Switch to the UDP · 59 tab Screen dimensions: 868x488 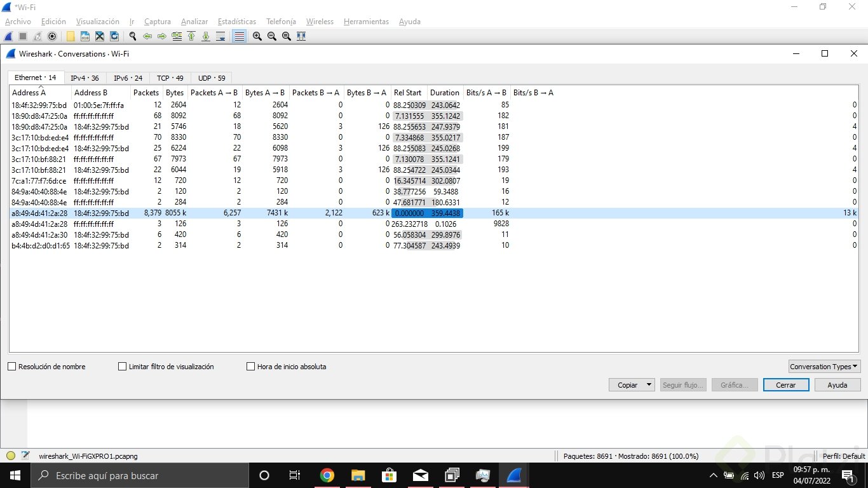coord(212,78)
